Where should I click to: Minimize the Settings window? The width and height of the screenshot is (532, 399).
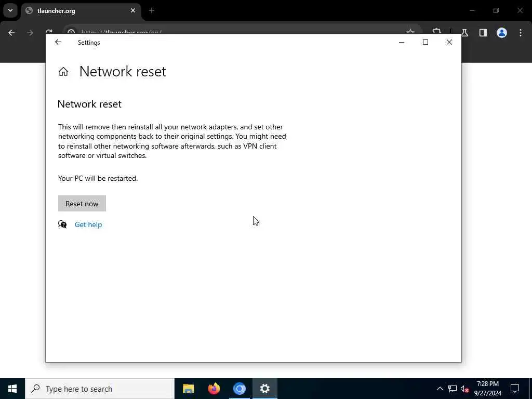(402, 43)
